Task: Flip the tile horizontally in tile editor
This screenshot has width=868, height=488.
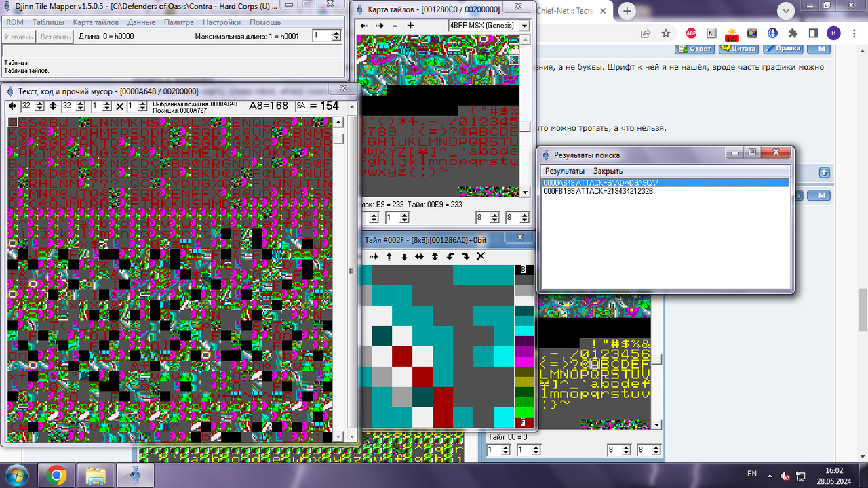Action: tap(420, 257)
